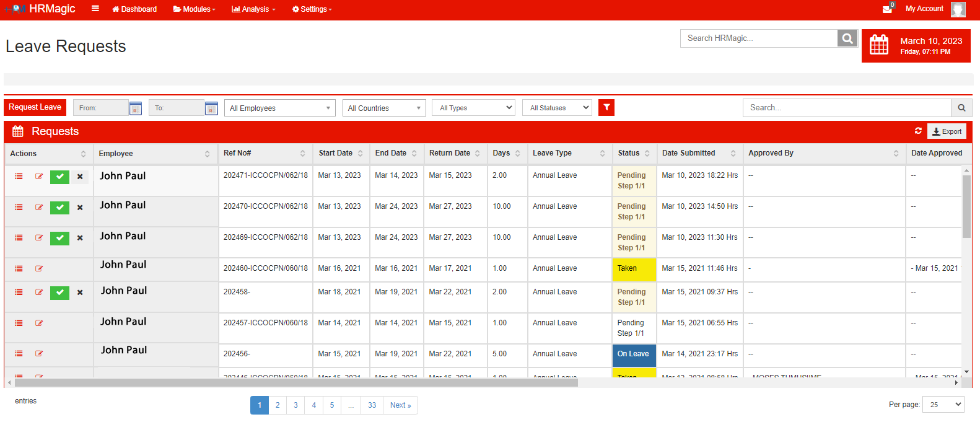Expand the All Employees dropdown
The image size is (980, 435).
(279, 108)
